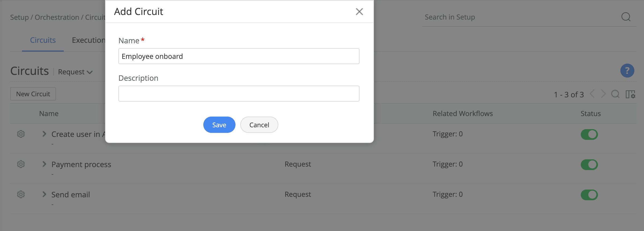Switch to the Circuits tab
The height and width of the screenshot is (231, 644).
(x=43, y=40)
